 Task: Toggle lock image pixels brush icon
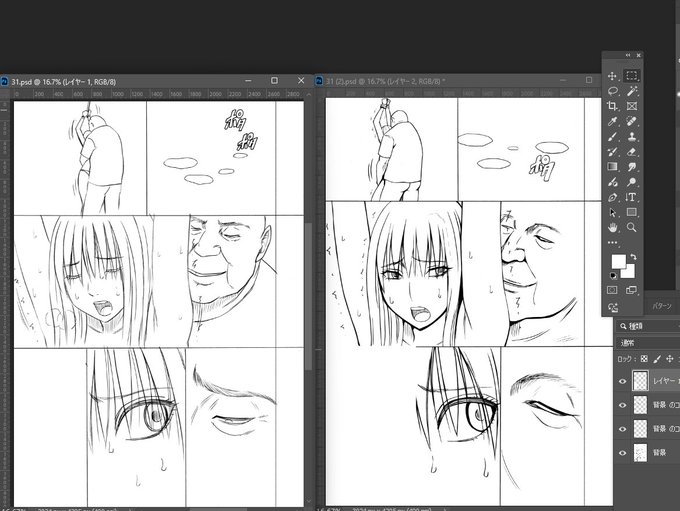tap(657, 359)
